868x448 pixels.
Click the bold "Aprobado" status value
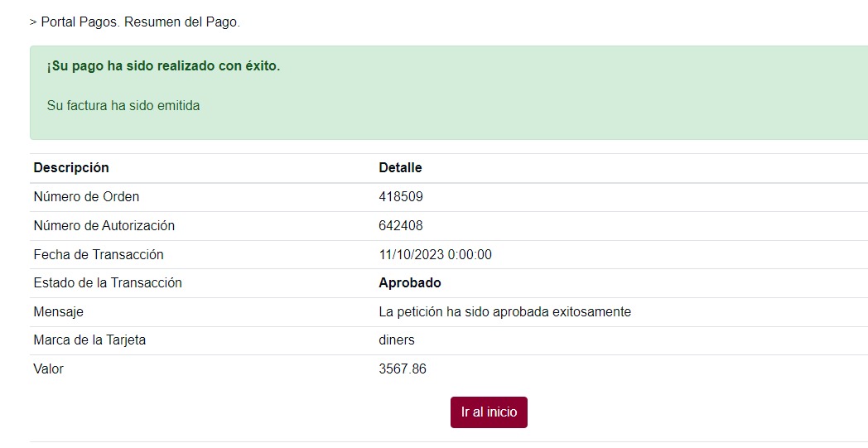click(x=410, y=283)
